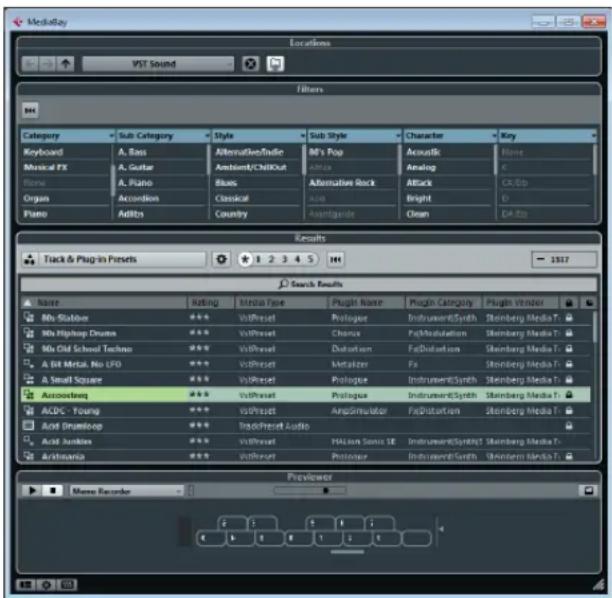Remove the current browse location definition

click(x=251, y=64)
